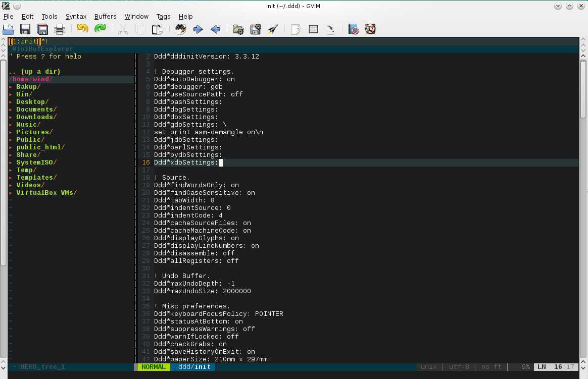Expand the Documents folder arrow
588x379 pixels.
[11, 110]
